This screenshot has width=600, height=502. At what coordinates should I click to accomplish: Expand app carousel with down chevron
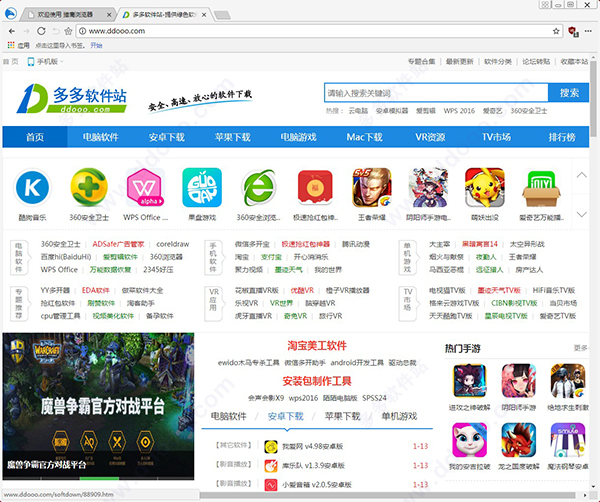coord(582,214)
